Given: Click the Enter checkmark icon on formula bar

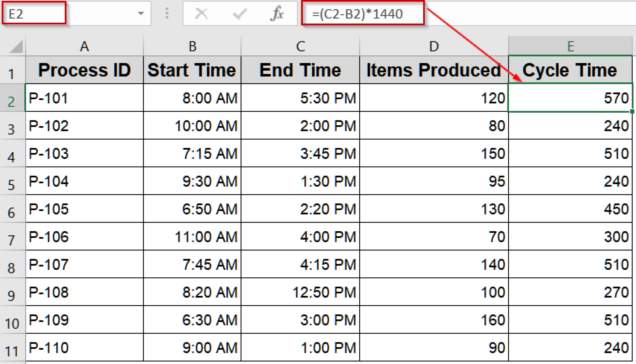Looking at the screenshot, I should 239,13.
